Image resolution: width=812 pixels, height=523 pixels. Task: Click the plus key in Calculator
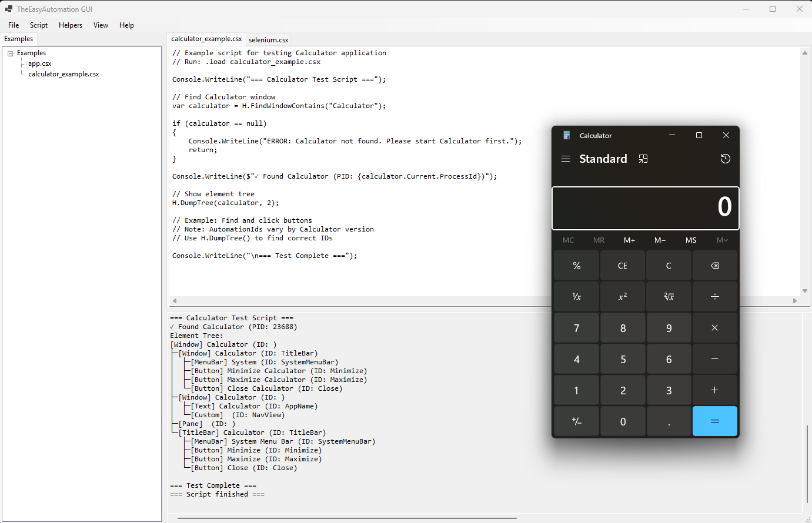click(x=715, y=390)
